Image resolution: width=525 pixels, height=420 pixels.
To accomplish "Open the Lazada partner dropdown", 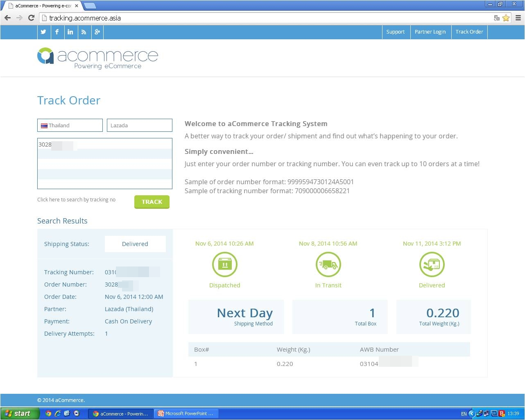I will coord(140,125).
